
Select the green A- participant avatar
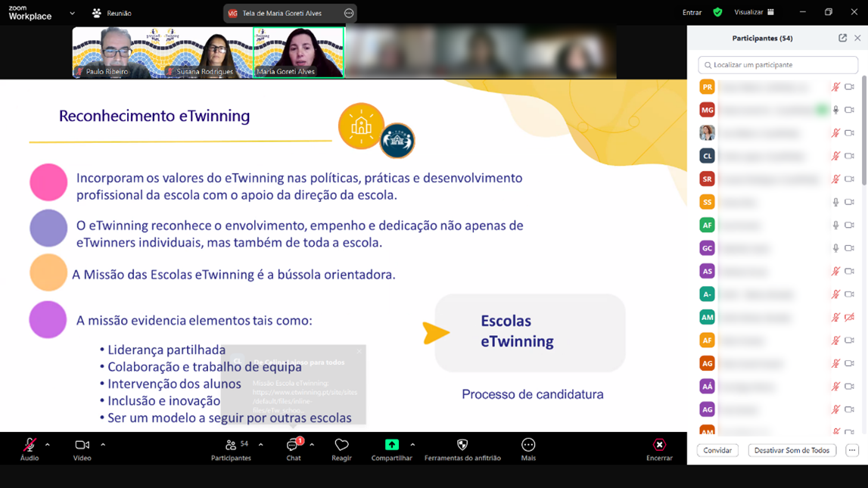point(707,294)
